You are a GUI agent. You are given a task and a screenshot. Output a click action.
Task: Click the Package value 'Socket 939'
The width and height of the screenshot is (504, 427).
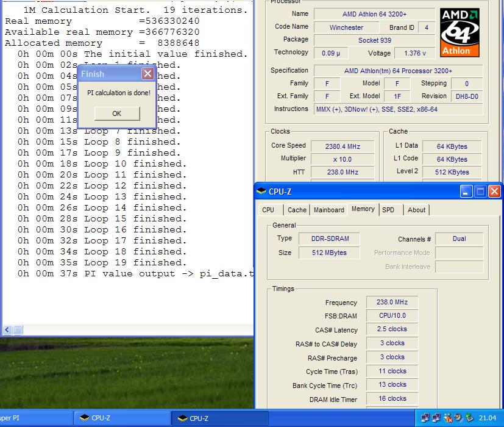[x=374, y=40]
